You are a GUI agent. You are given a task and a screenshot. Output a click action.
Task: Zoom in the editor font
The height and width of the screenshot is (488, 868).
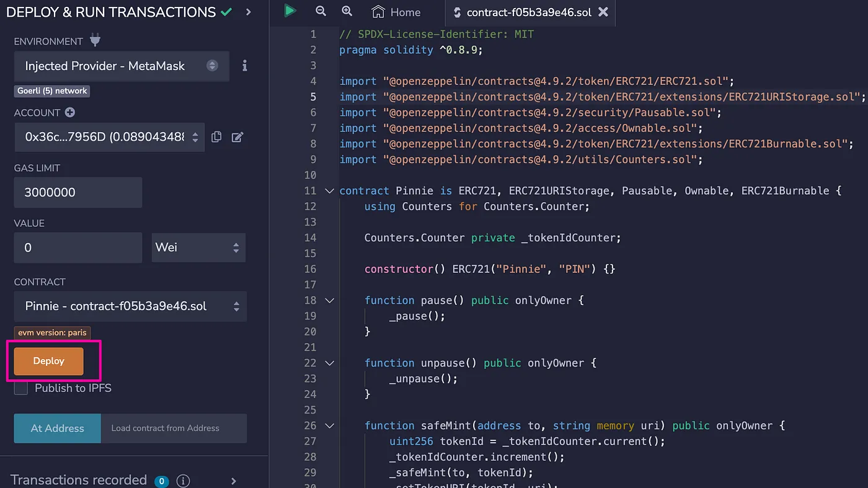point(347,11)
